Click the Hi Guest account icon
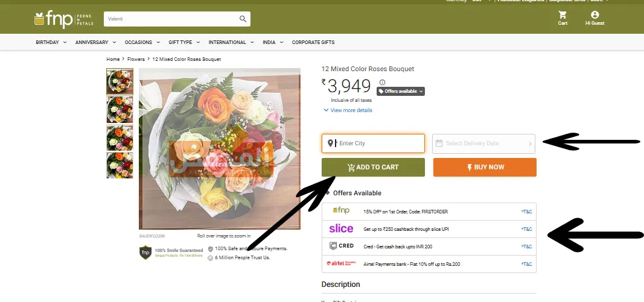The image size is (644, 302). tap(595, 15)
